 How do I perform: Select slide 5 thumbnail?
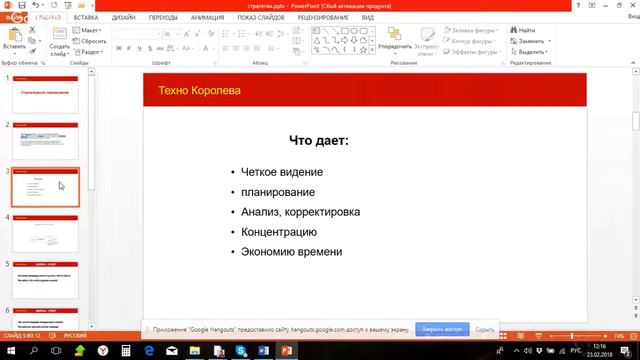tap(45, 280)
